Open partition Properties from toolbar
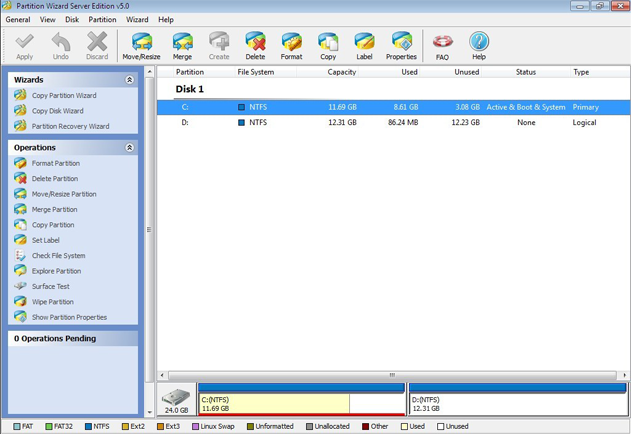Image resolution: width=631 pixels, height=434 pixels. coord(401,45)
